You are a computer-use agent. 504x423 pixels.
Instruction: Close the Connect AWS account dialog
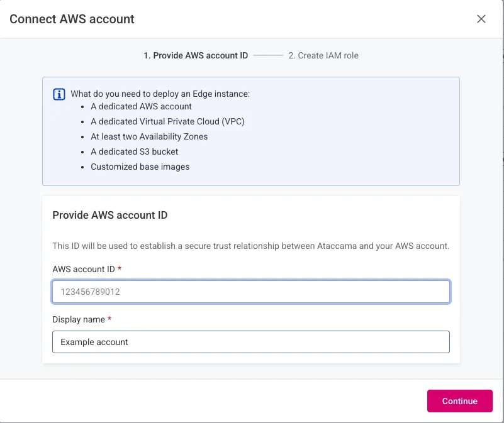(x=481, y=19)
